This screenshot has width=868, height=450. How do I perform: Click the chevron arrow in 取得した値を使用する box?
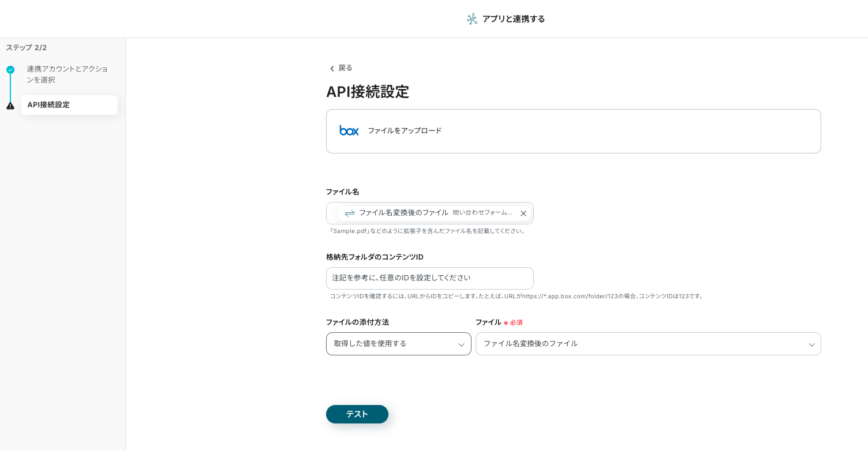pos(461,345)
